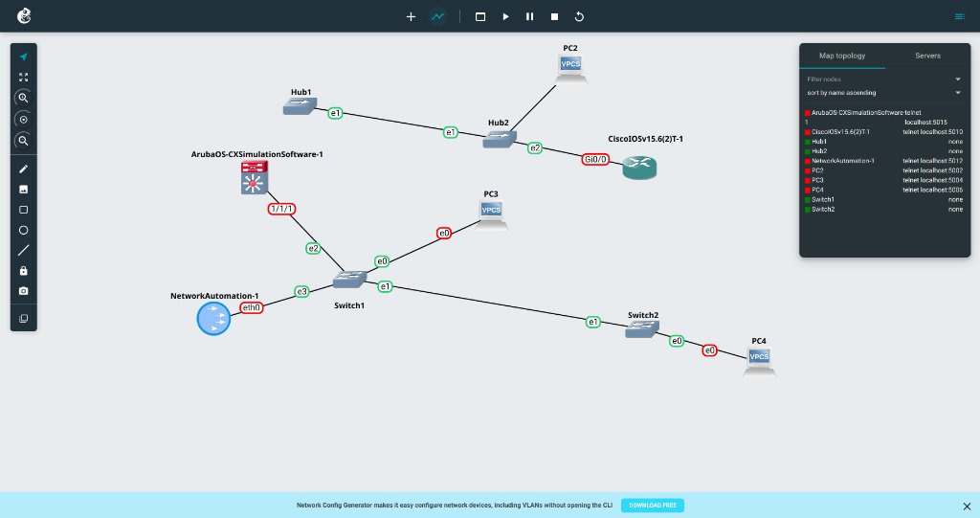Click Hub1 in the topology list
This screenshot has width=980, height=518.
(x=819, y=142)
